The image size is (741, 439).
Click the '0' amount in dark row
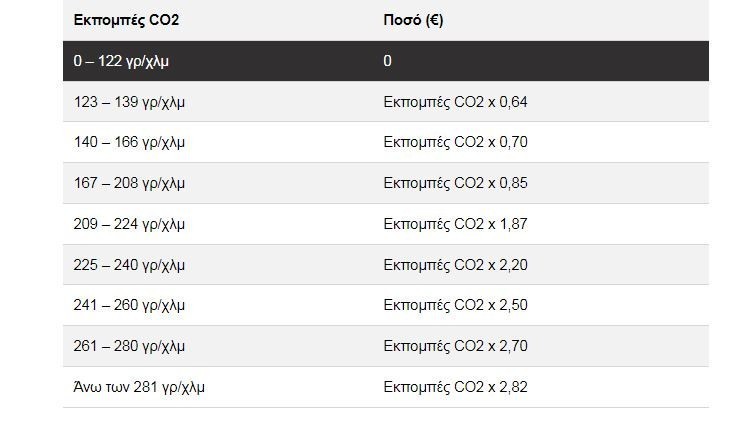(x=388, y=61)
